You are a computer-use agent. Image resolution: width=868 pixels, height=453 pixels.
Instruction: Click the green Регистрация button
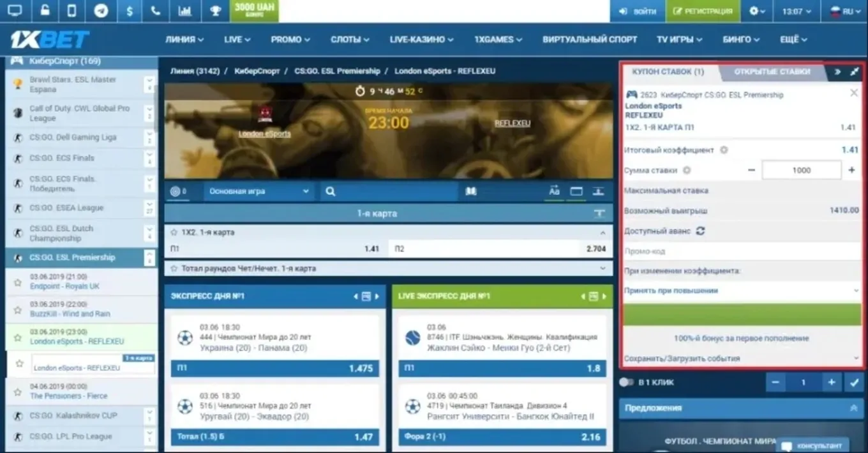703,11
